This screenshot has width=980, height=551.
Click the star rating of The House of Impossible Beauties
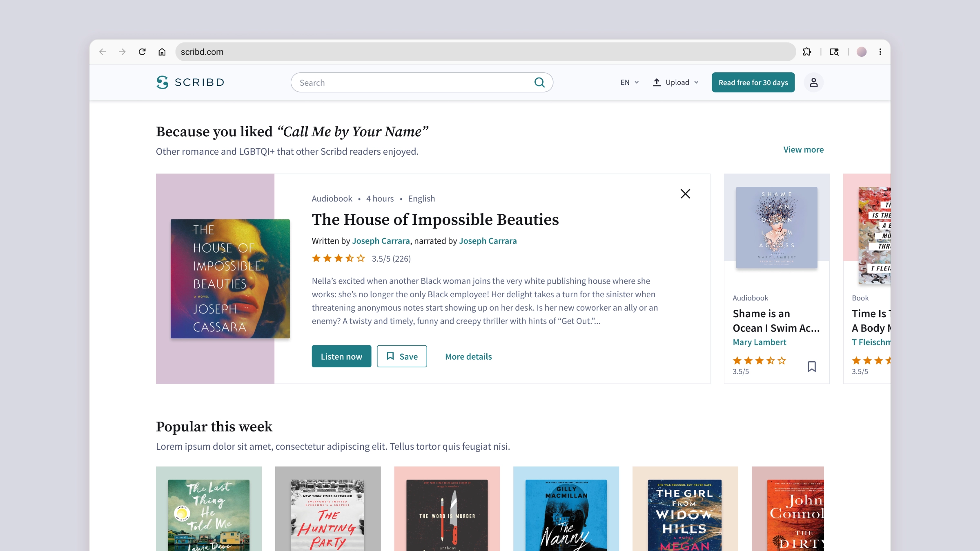pos(339,258)
